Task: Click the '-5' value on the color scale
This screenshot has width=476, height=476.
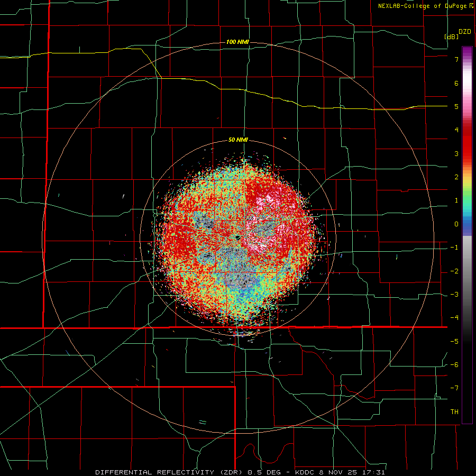Action: pos(454,342)
